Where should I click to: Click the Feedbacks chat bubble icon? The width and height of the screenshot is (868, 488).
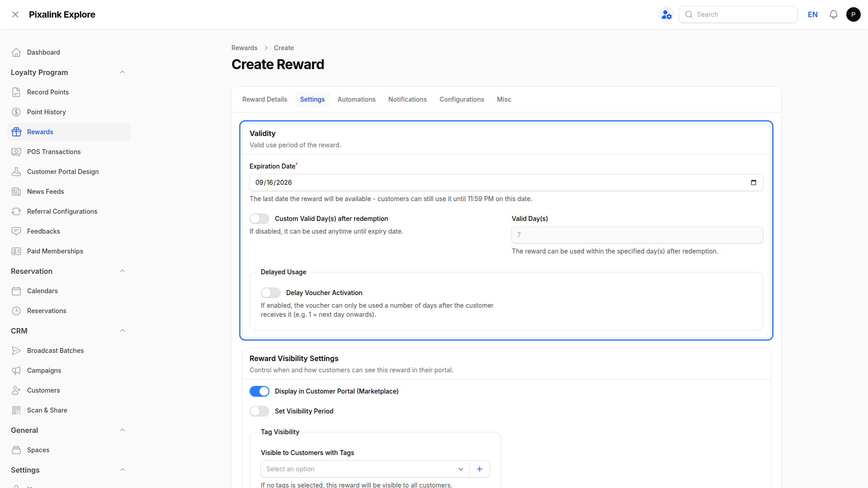pyautogui.click(x=16, y=231)
